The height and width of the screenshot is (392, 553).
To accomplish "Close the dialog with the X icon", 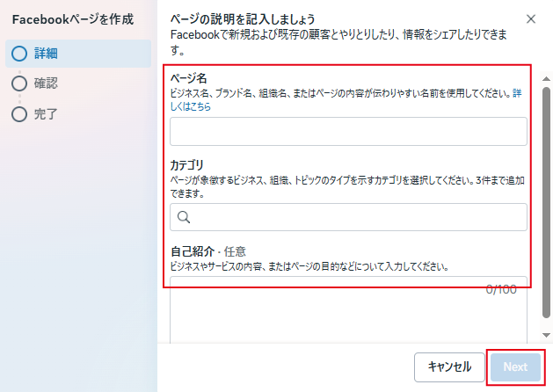I will click(x=530, y=18).
